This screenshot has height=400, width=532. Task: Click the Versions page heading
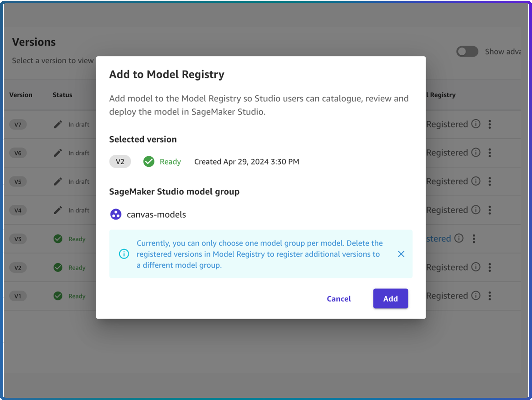click(34, 42)
